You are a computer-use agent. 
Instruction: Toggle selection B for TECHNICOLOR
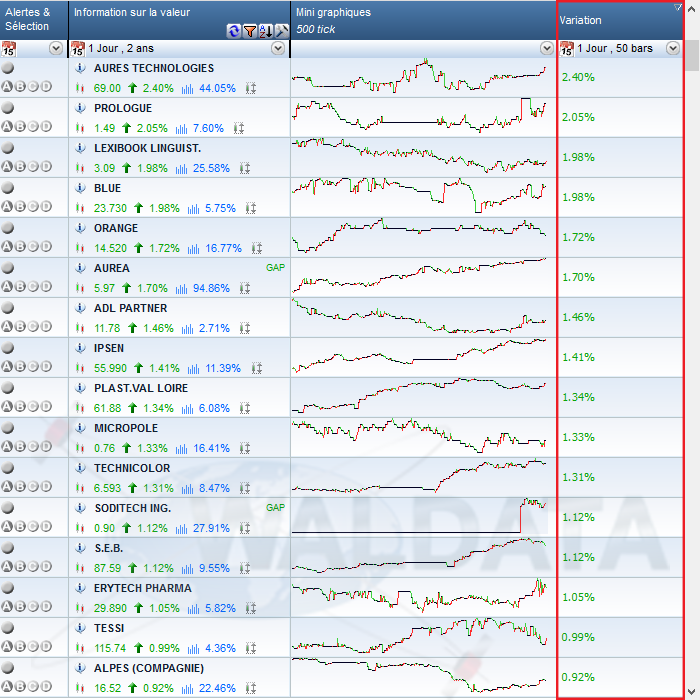[x=20, y=486]
